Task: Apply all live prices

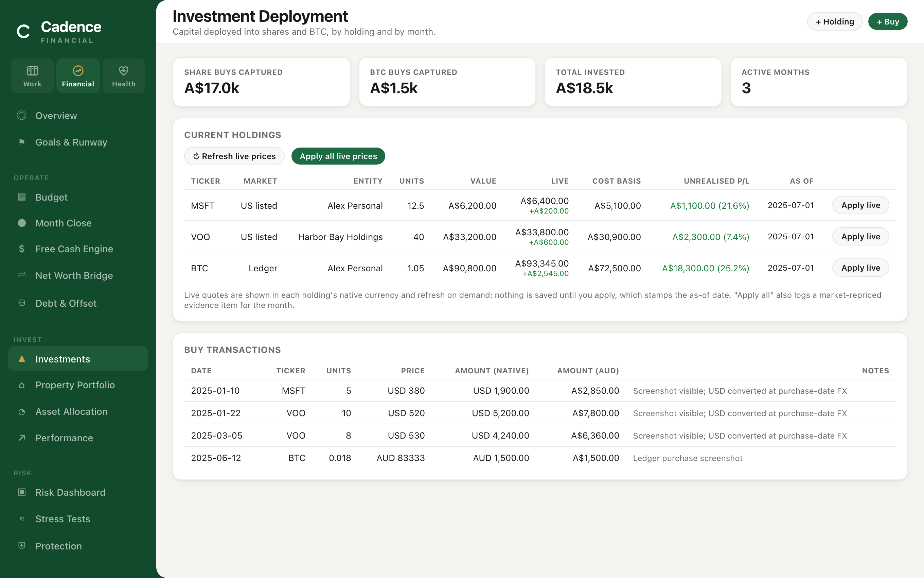Action: tap(338, 156)
